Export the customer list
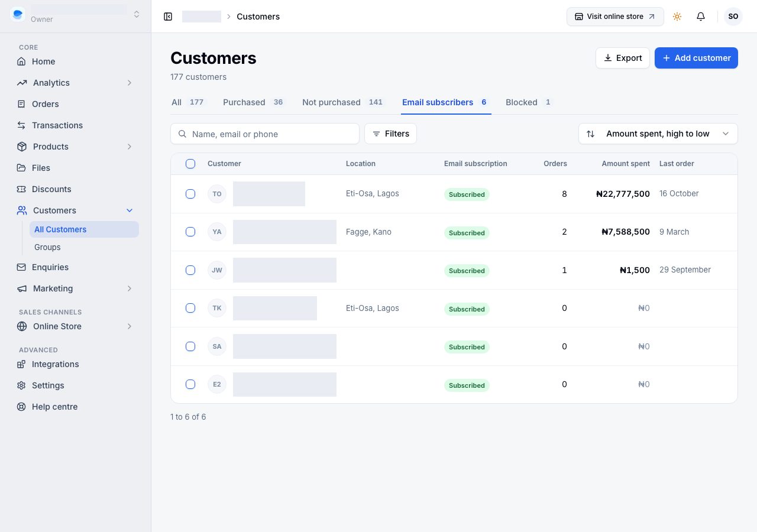The image size is (757, 532). (x=623, y=58)
